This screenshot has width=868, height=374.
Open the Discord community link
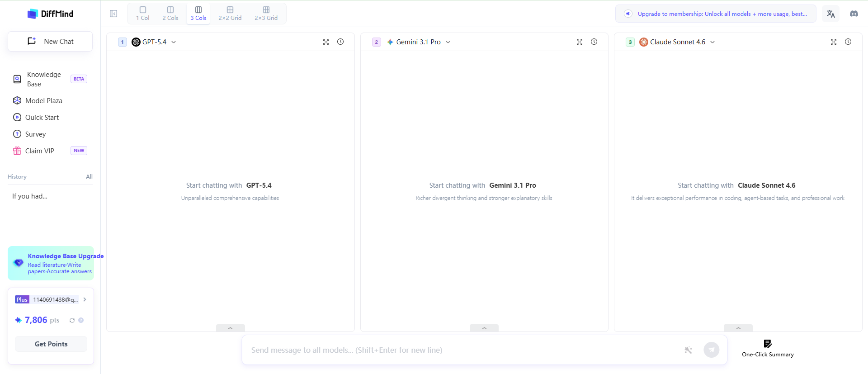pos(854,14)
